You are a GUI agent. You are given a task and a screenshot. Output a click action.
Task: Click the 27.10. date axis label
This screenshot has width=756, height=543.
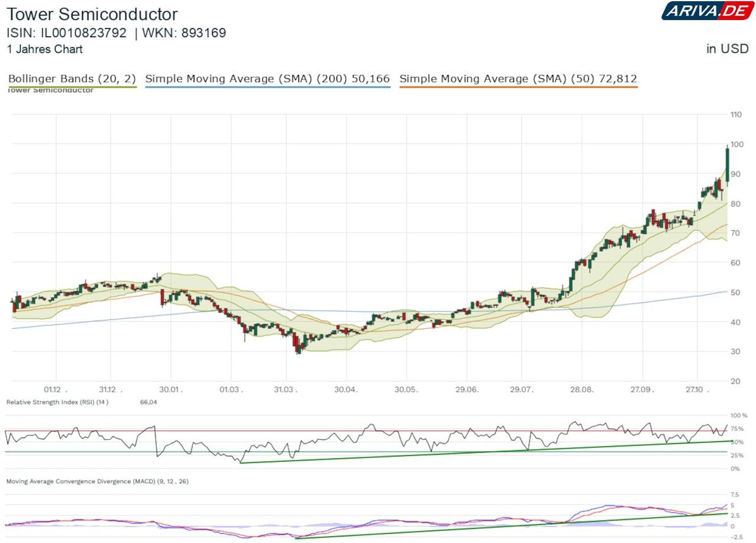[x=697, y=389]
